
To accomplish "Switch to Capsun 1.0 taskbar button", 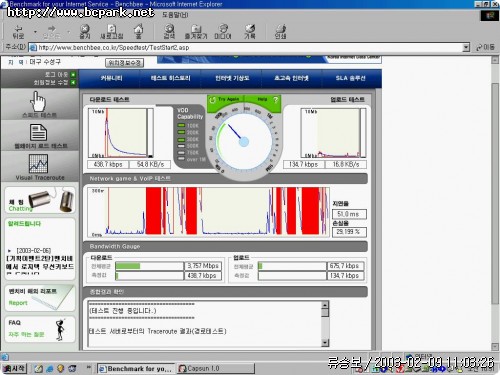I will [215, 368].
